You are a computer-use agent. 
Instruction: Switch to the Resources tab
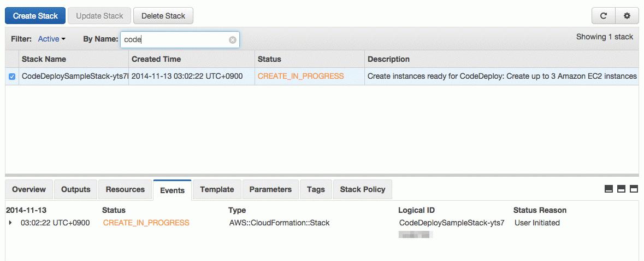point(125,190)
